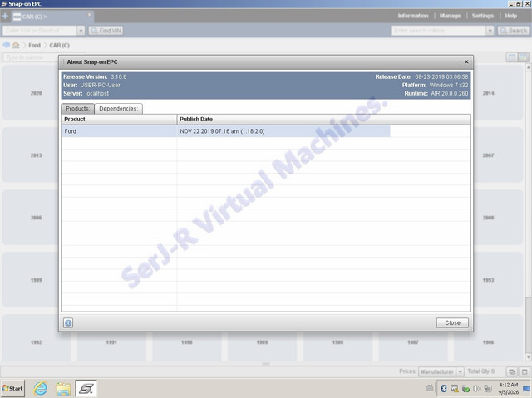The image size is (532, 398).
Task: Switch to the Dependencies tab
Action: [118, 109]
